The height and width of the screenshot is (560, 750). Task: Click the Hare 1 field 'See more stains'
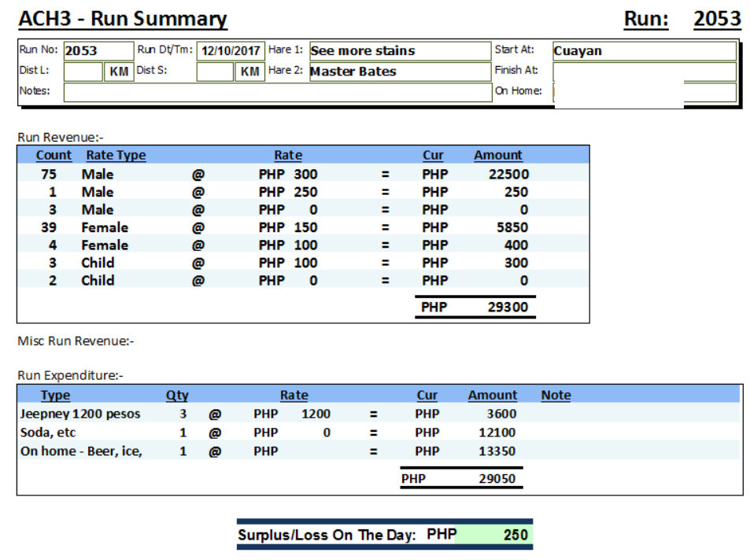click(399, 51)
